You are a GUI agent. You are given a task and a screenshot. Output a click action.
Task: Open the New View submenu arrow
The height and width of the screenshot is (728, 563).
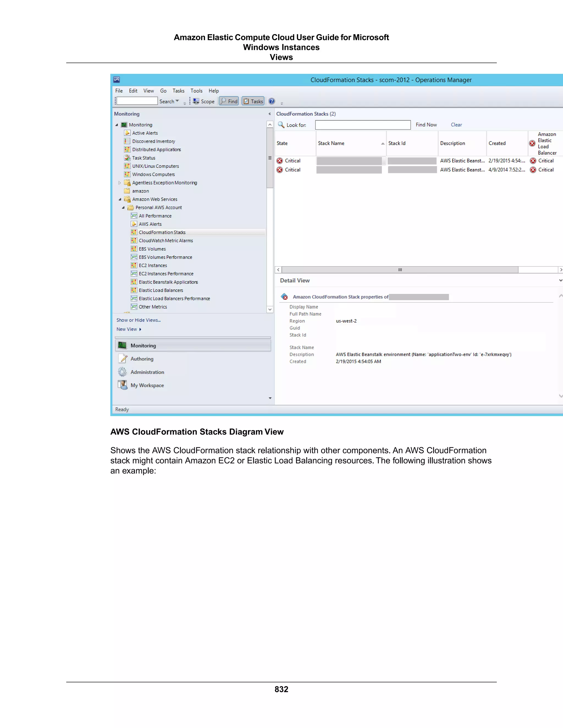click(140, 329)
